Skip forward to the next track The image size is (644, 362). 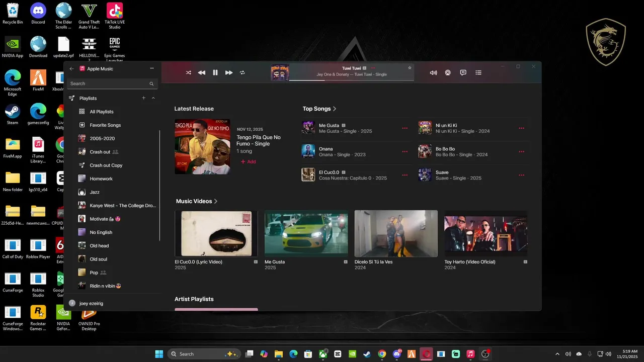(229, 72)
